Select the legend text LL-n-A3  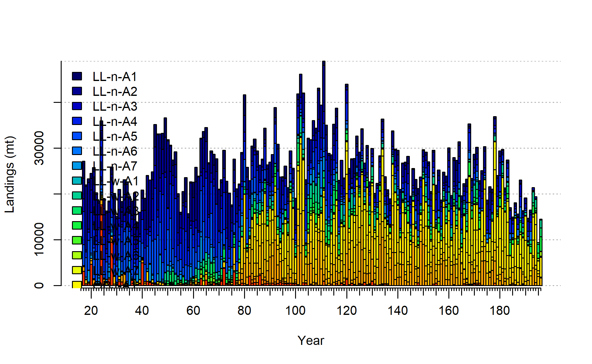[115, 106]
